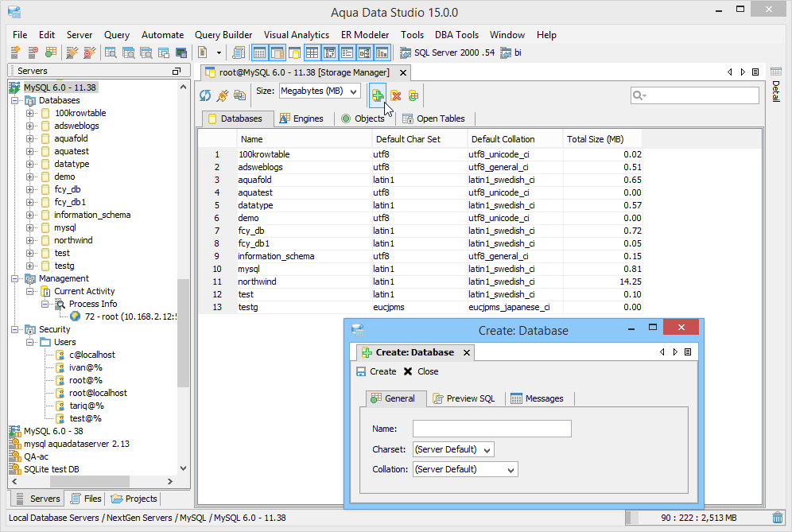Click the plug connection icon in Storage Manager
Image resolution: width=792 pixels, height=532 pixels.
[x=222, y=95]
